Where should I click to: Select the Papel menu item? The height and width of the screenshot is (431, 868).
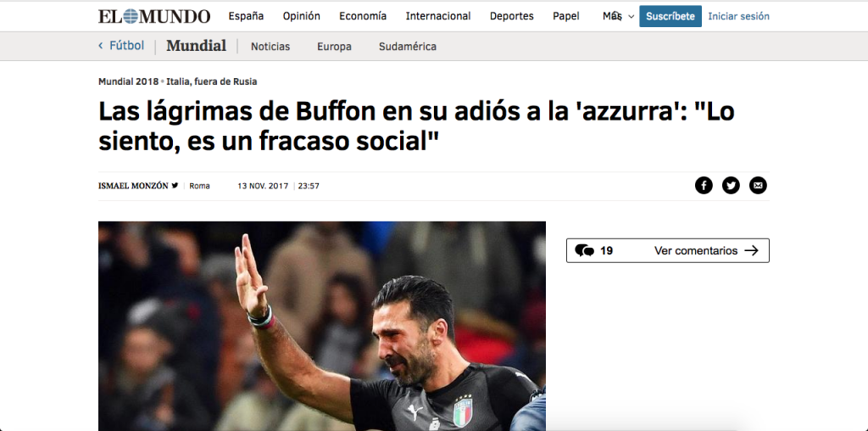point(565,16)
